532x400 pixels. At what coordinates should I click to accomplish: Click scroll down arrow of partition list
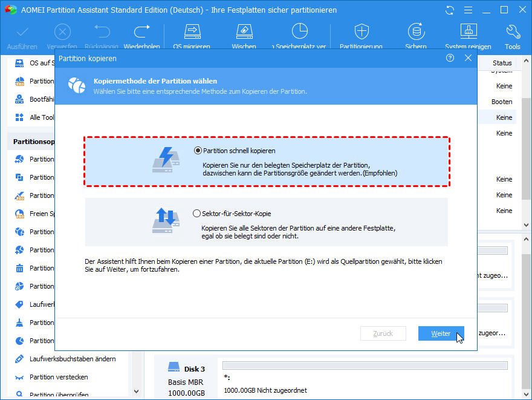(526, 225)
